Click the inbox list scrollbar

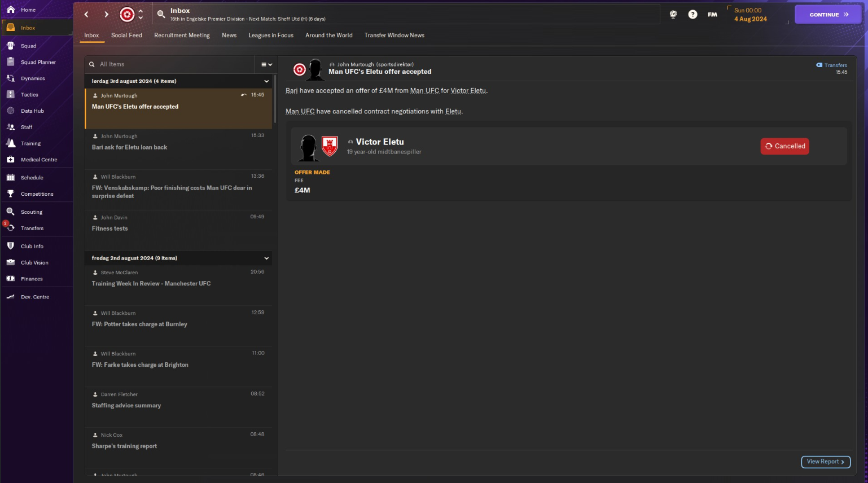pyautogui.click(x=275, y=99)
